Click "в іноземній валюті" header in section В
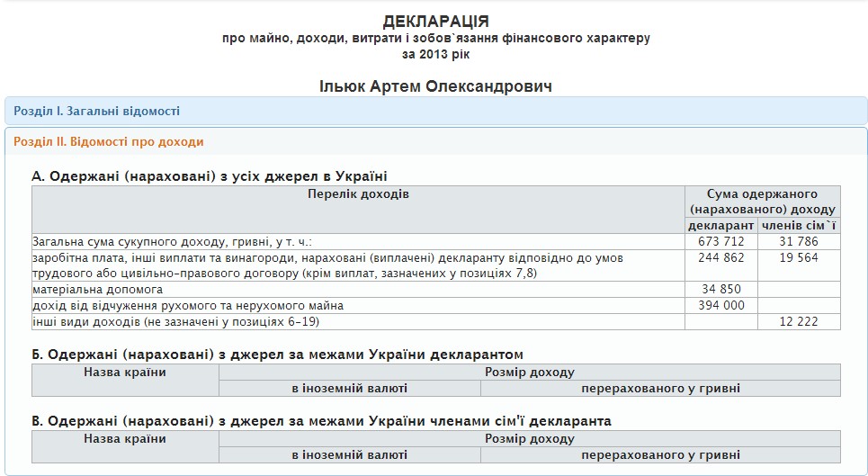The width and height of the screenshot is (868, 476). click(349, 455)
